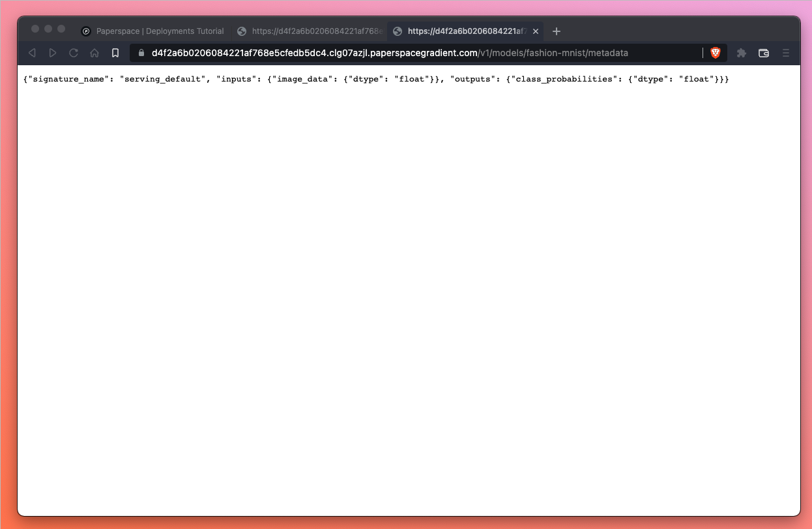Click the lock icon in address bar

141,53
